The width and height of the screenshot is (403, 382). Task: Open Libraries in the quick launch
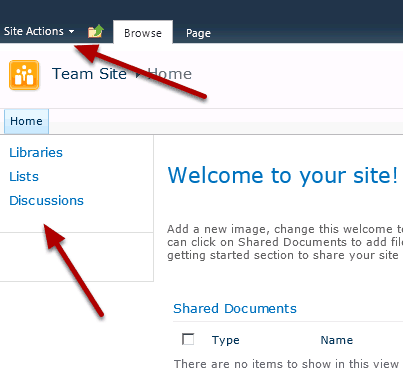pos(36,153)
